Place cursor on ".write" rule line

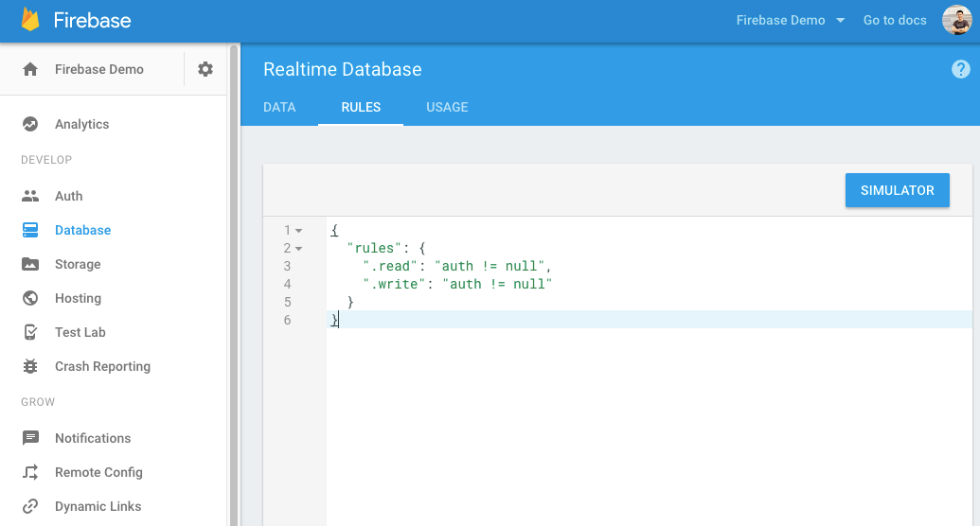457,284
